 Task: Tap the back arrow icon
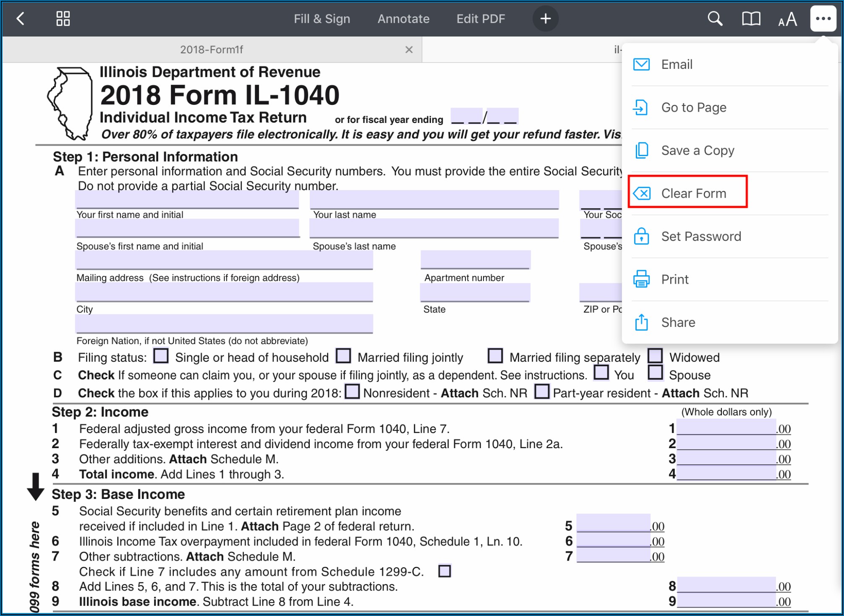[20, 18]
